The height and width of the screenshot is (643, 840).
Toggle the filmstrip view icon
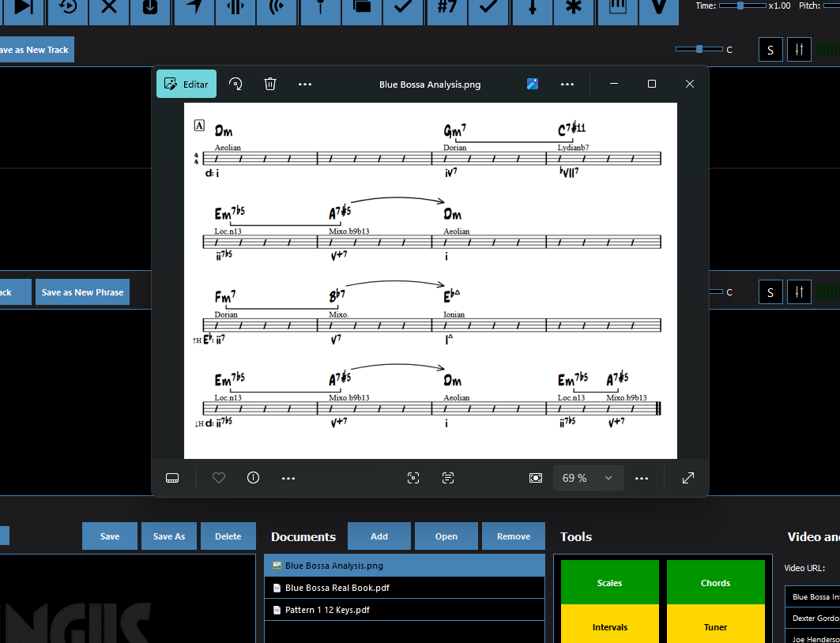coord(173,478)
